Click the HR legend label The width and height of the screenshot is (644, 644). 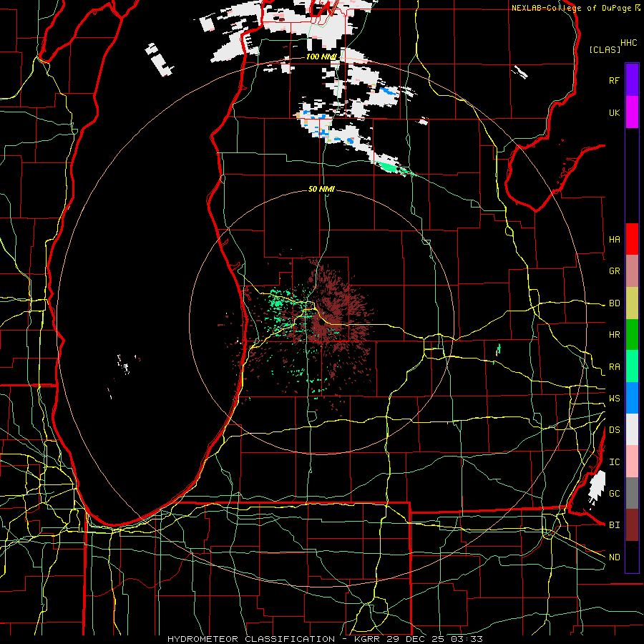coord(614,335)
